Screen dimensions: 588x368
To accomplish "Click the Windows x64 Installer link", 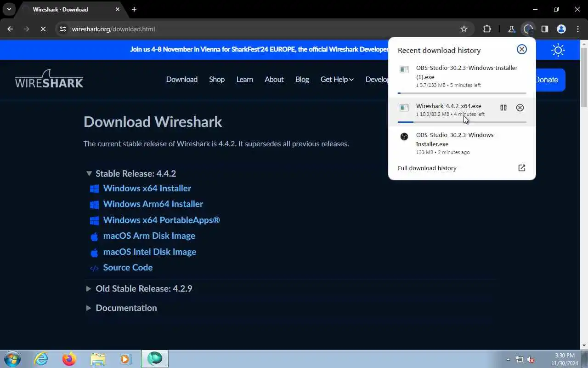I will (x=147, y=188).
